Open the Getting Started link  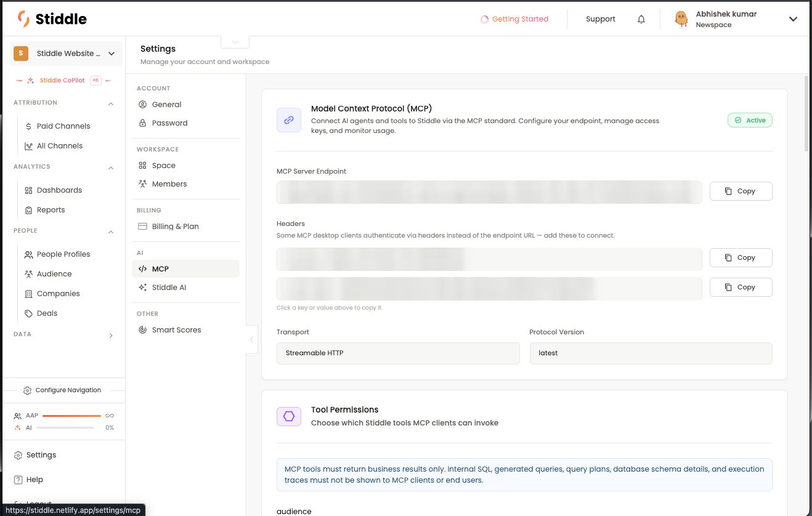[x=514, y=19]
